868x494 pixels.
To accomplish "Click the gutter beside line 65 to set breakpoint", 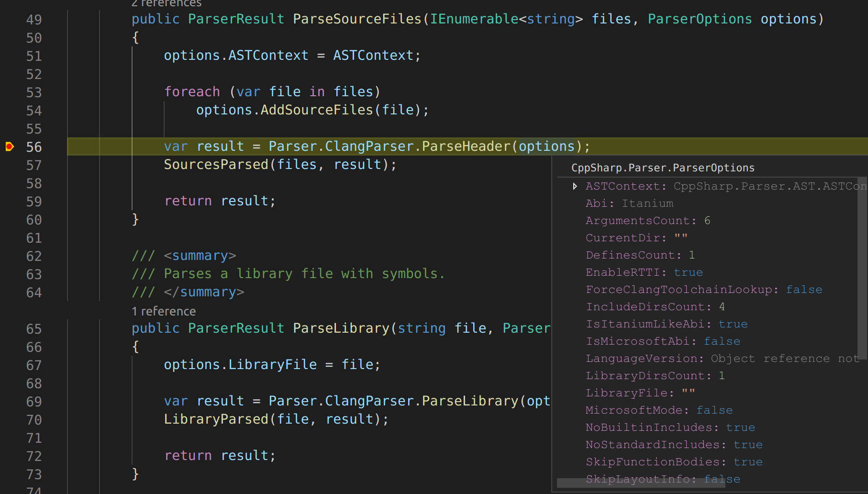I will (x=10, y=329).
